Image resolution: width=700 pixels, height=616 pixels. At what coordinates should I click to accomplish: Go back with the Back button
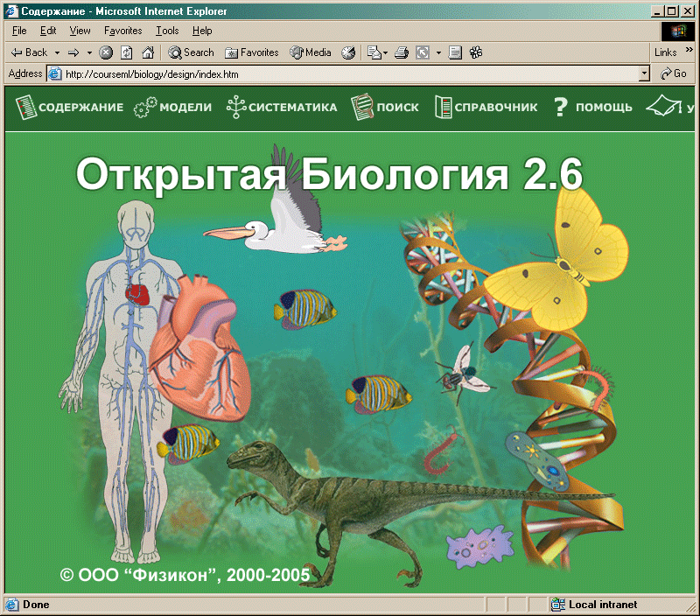click(29, 52)
